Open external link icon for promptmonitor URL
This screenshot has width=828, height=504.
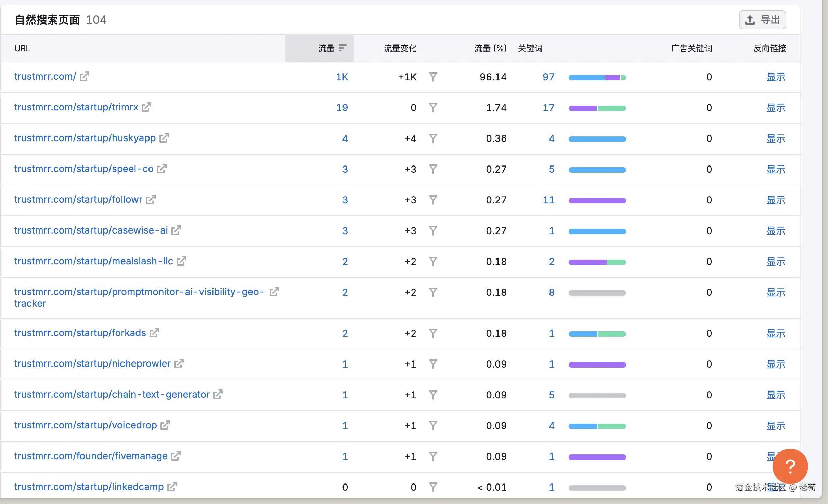tap(274, 292)
